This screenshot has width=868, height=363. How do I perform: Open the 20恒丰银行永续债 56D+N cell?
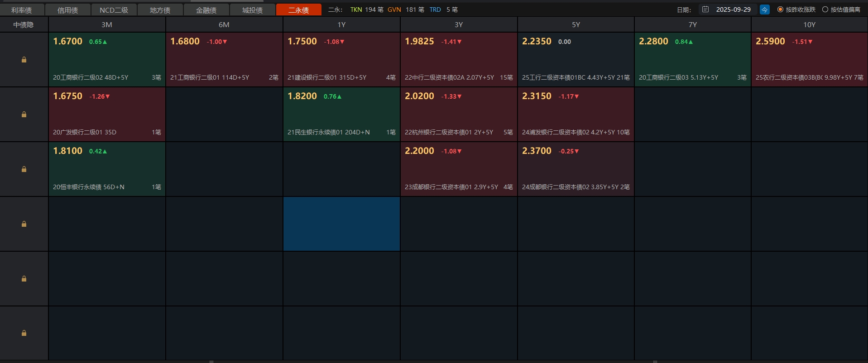pyautogui.click(x=107, y=169)
